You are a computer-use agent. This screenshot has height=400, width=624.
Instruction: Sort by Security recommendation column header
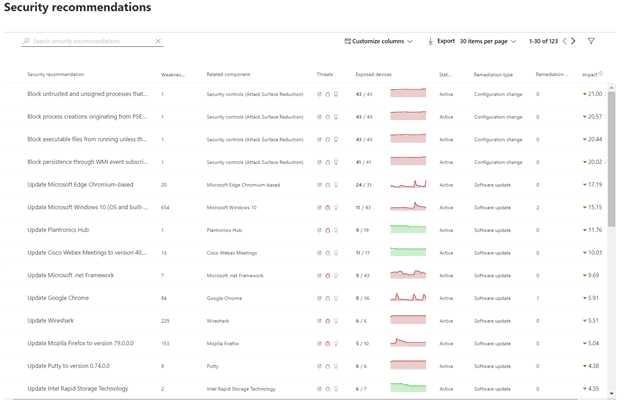point(56,74)
